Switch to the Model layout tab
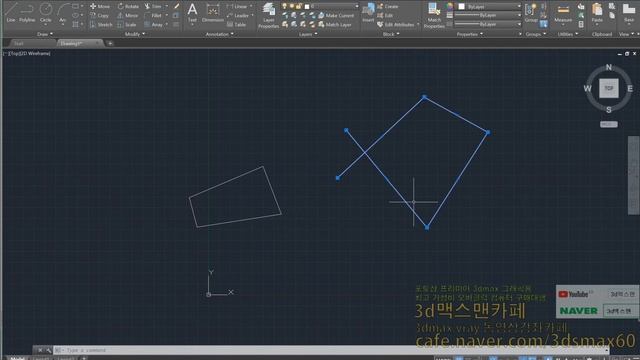 (17, 358)
